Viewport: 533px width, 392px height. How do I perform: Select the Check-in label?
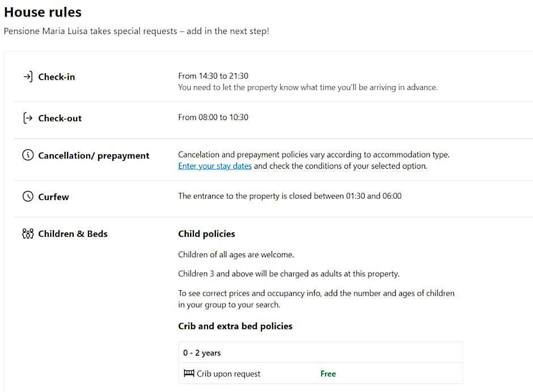coord(56,76)
